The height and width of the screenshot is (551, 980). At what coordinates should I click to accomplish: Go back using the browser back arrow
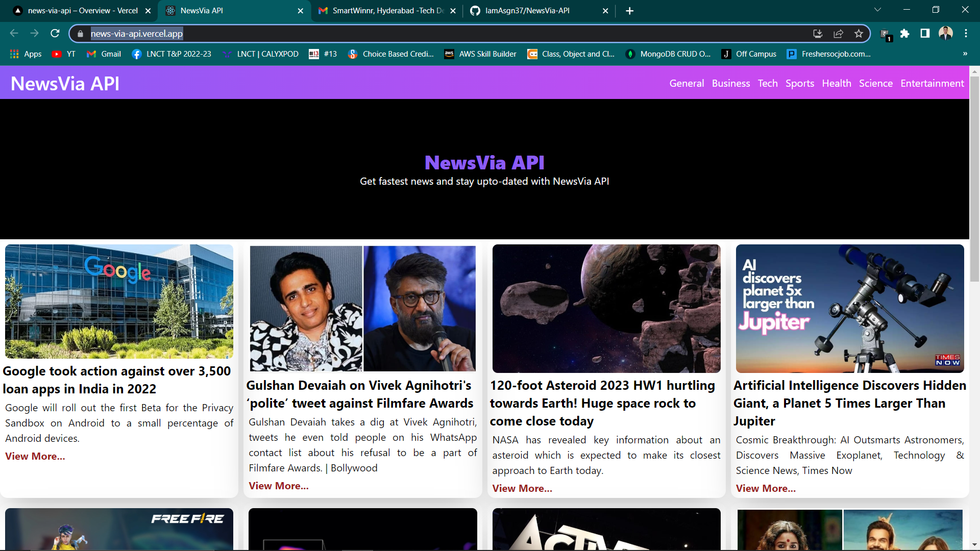click(x=14, y=34)
